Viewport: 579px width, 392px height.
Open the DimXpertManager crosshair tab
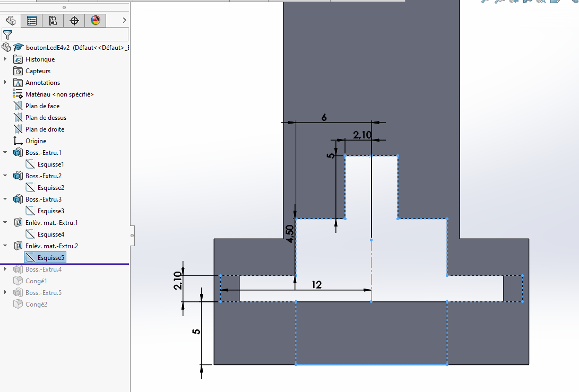point(74,21)
